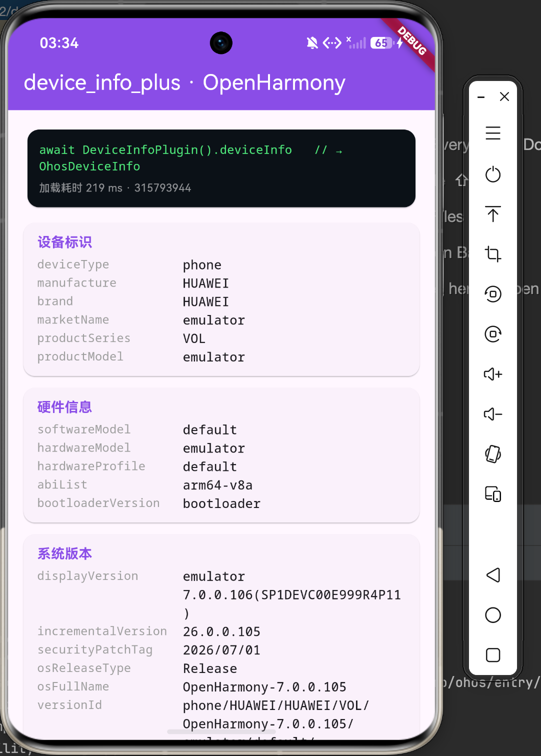Image resolution: width=541 pixels, height=756 pixels.
Task: Tap the 设备标识 section heading
Action: tap(64, 242)
